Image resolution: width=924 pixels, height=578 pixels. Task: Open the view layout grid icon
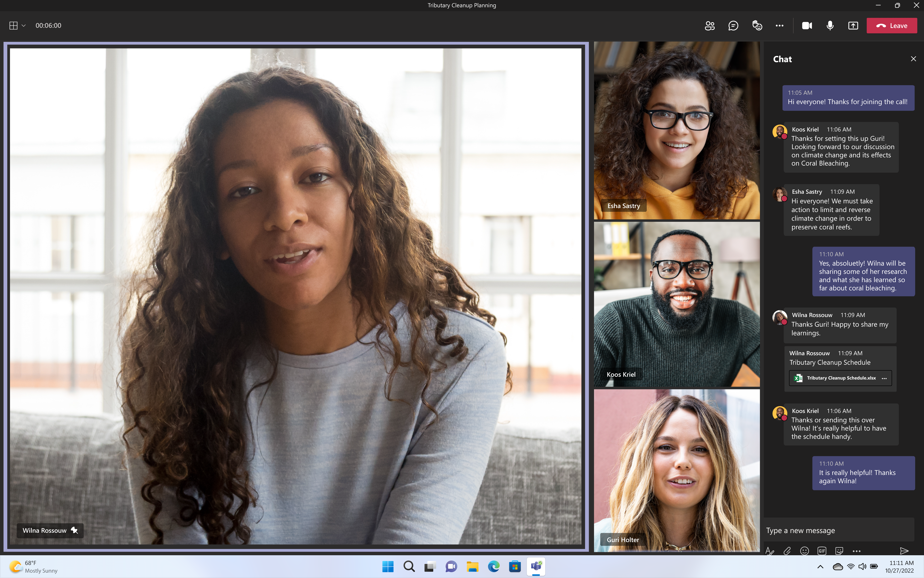pyautogui.click(x=13, y=26)
